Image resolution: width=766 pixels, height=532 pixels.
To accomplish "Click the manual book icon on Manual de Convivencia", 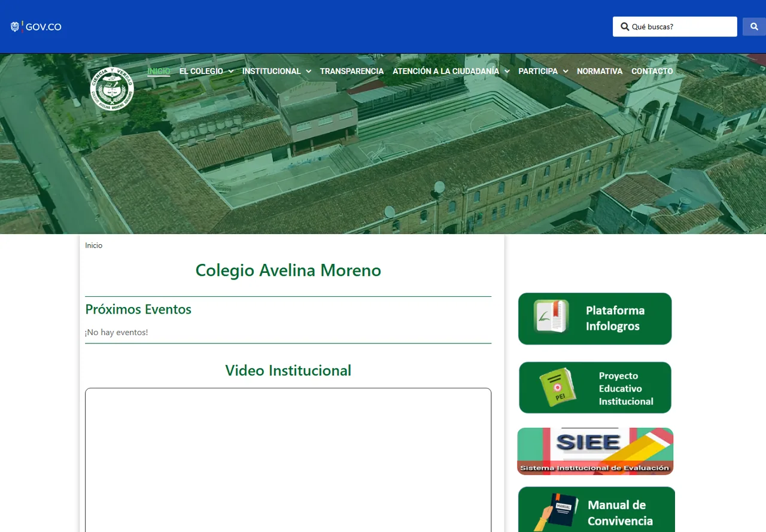I will [x=557, y=512].
